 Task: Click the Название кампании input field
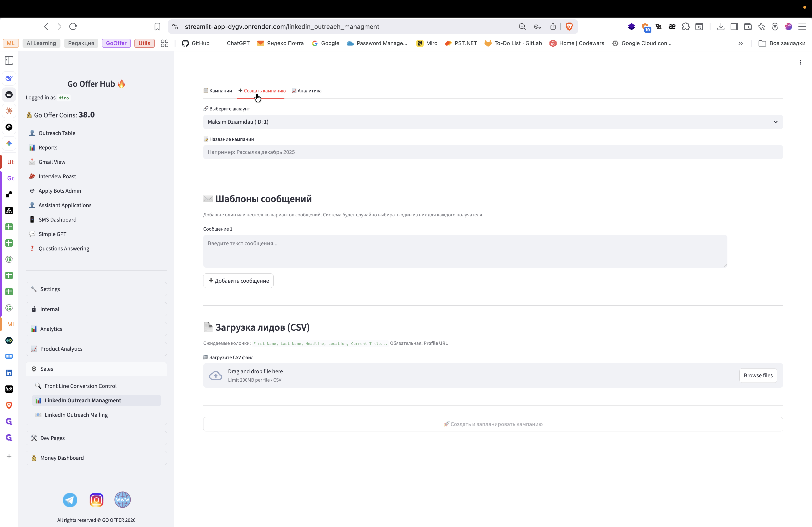(x=493, y=152)
